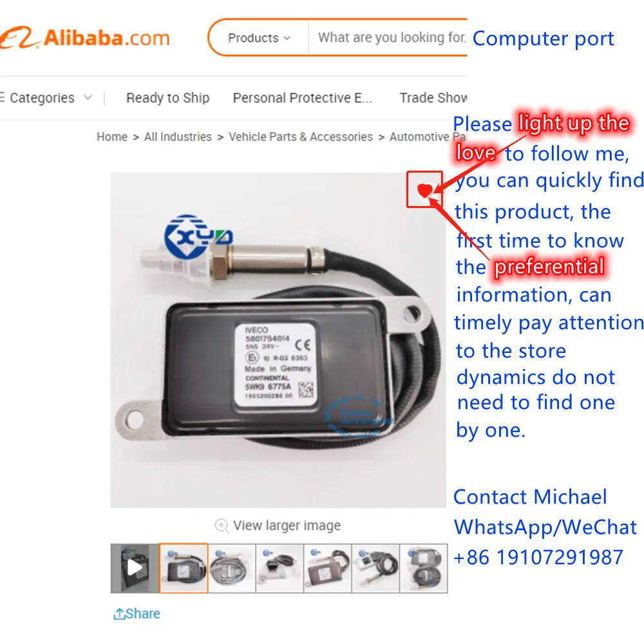644x644 pixels.
Task: Click the Share icon link
Action: (137, 614)
